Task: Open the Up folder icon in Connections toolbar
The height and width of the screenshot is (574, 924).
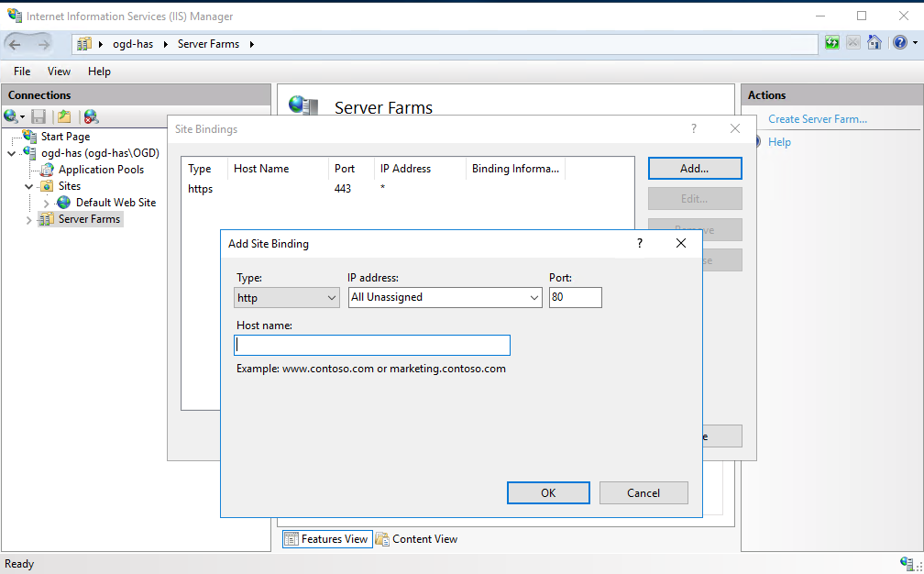Action: coord(62,116)
